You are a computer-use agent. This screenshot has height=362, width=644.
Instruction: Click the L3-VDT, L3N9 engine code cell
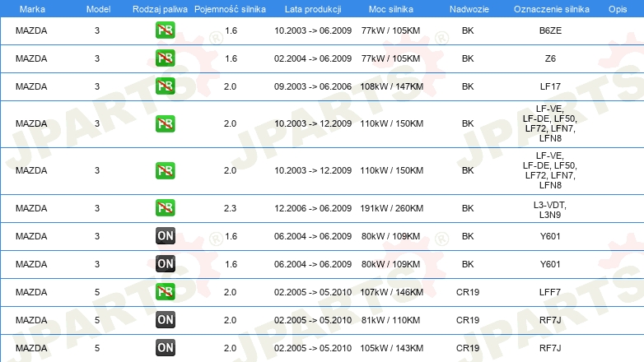pos(550,210)
